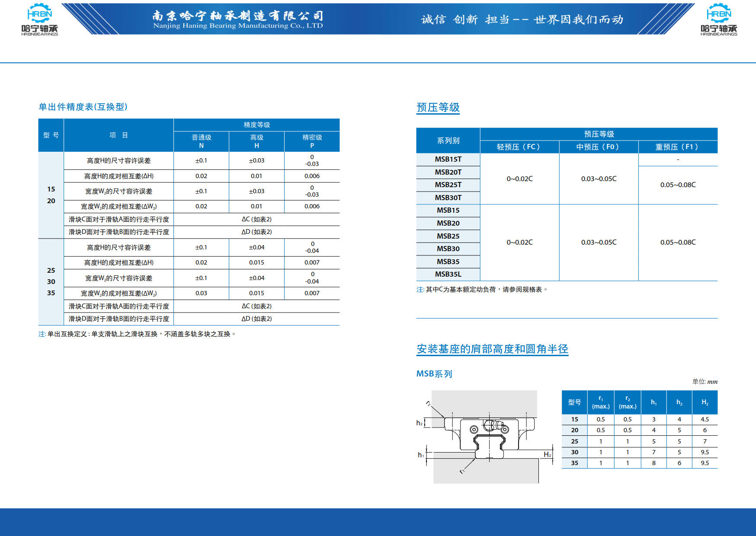The image size is (756, 536).
Task: Click the MSB25T series row
Action: point(448,185)
